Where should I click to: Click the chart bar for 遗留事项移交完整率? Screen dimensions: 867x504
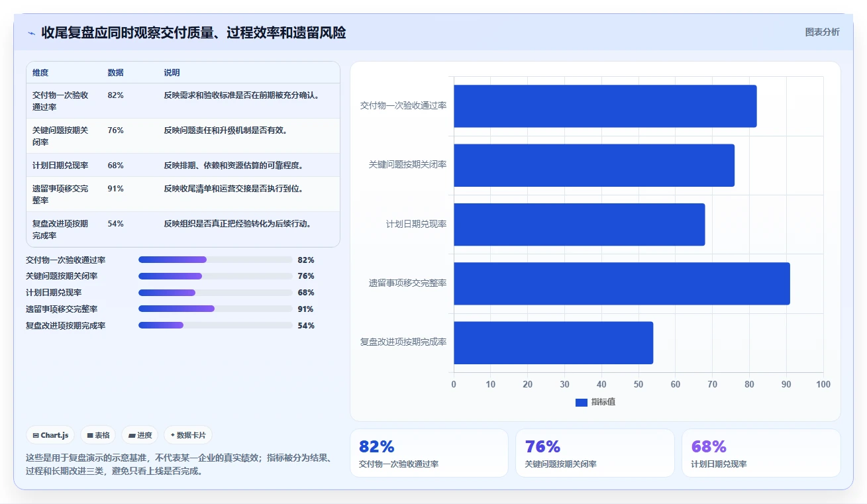click(x=622, y=283)
